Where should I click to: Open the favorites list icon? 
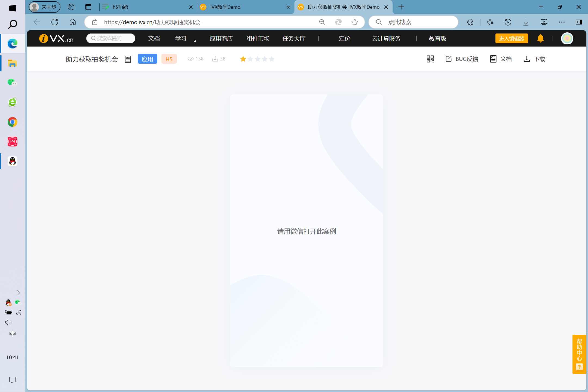[x=490, y=22]
